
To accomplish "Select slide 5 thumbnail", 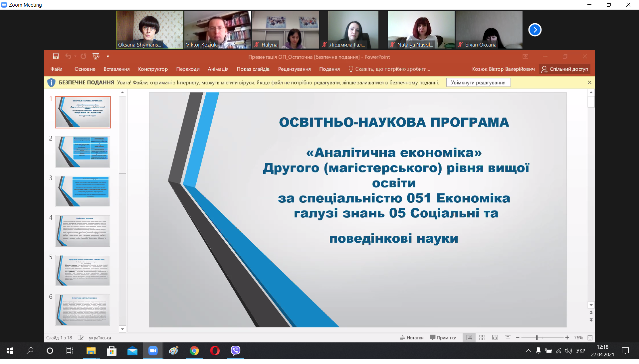I will click(x=83, y=270).
